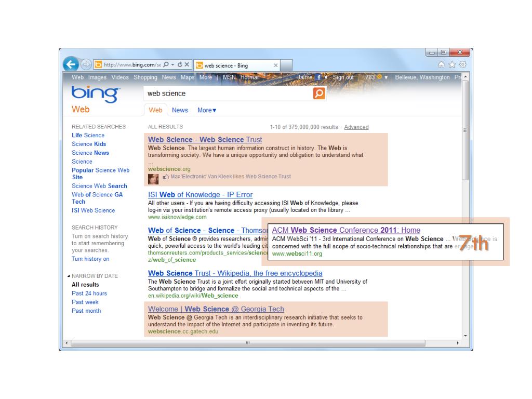
Task: Select Web in the top navigation bar
Action: point(78,77)
